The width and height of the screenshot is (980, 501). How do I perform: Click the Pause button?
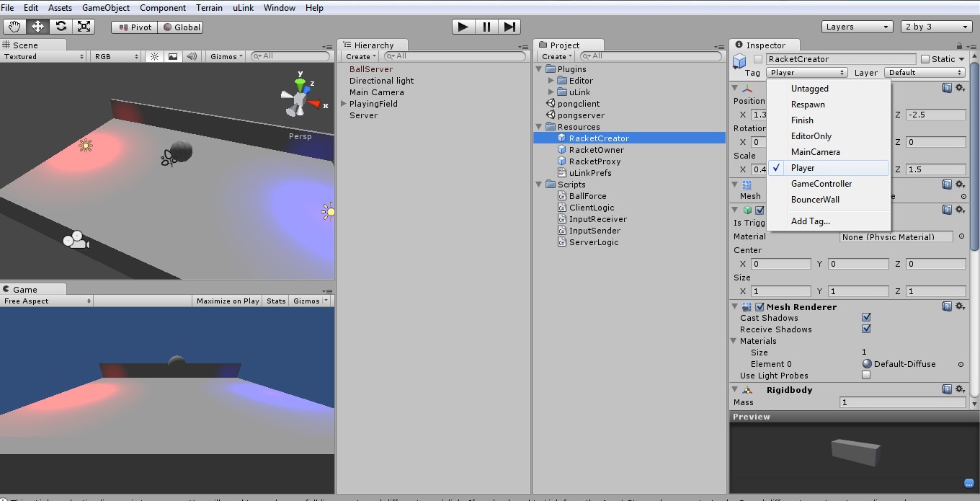point(486,27)
